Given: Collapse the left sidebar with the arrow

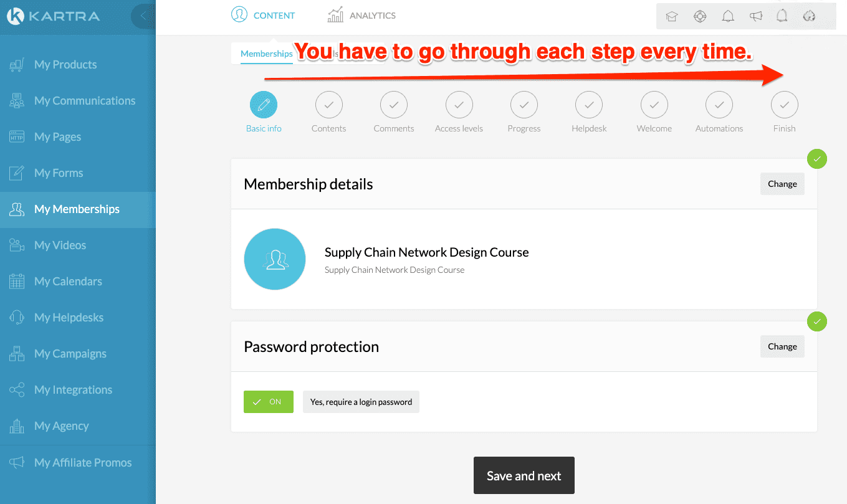Looking at the screenshot, I should pyautogui.click(x=143, y=16).
